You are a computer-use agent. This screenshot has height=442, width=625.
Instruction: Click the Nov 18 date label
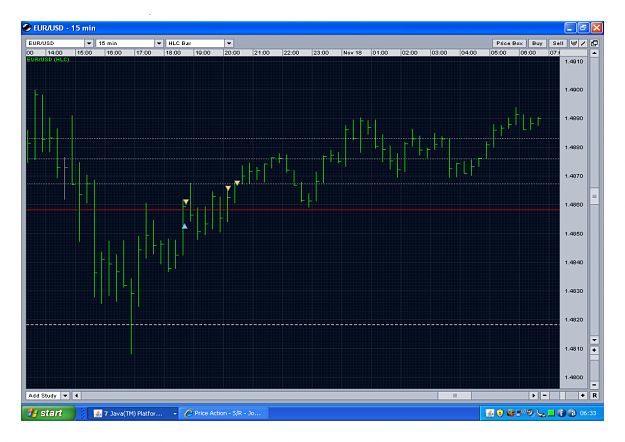coord(352,53)
